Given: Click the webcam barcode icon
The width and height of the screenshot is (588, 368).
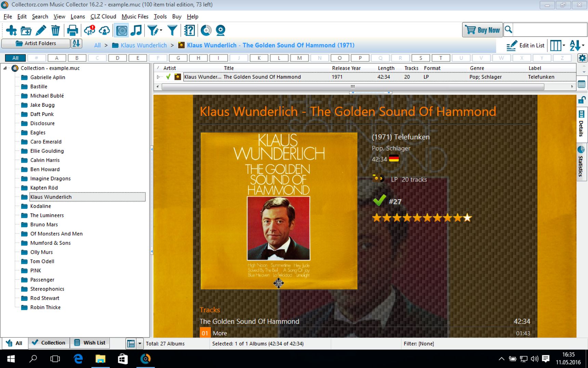Looking at the screenshot, I should (220, 30).
